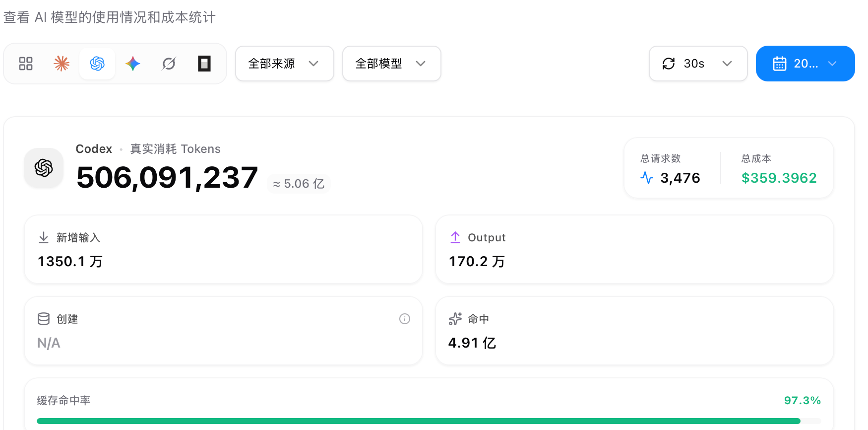Image resolution: width=868 pixels, height=430 pixels.
Task: Click the info icon on 创建 card
Action: click(x=405, y=319)
